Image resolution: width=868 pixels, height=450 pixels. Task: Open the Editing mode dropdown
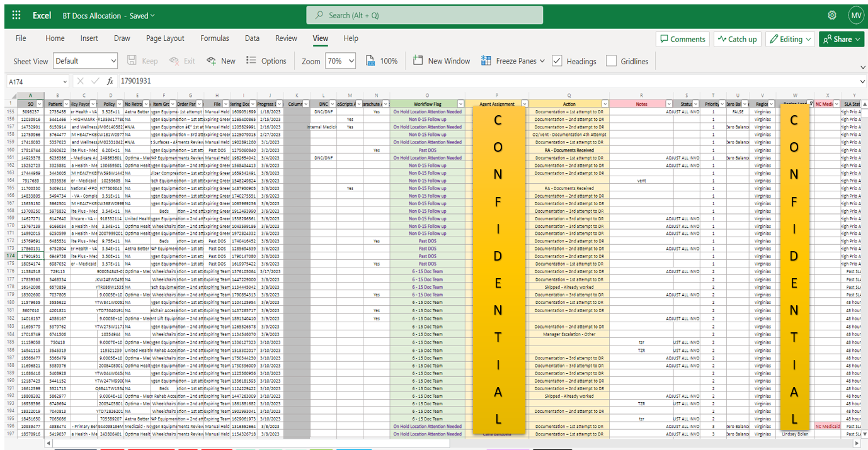point(791,39)
